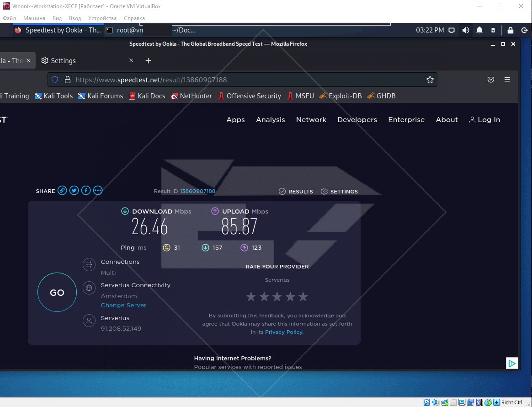
Task: Open the About navigation item
Action: pos(447,120)
